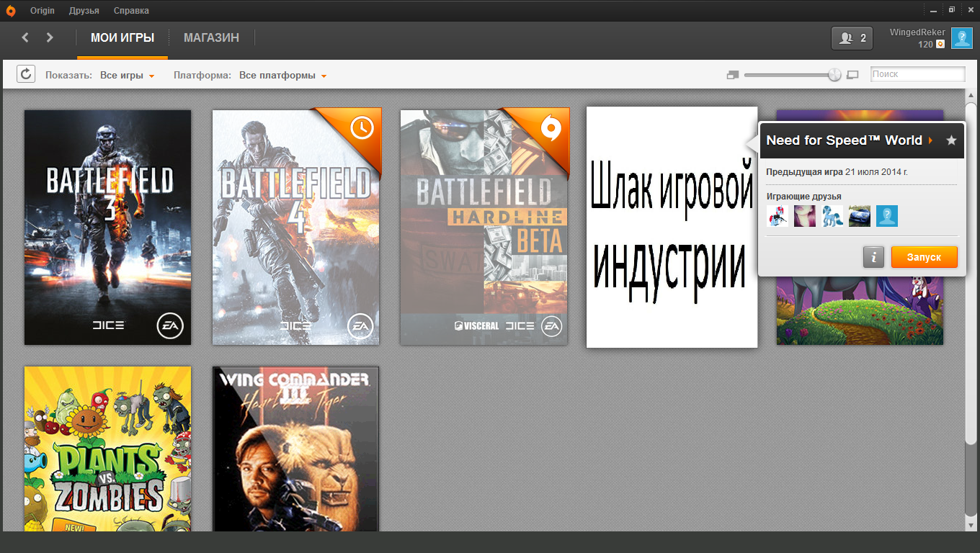Select the Шлак игровой индустрии game tile

672,228
